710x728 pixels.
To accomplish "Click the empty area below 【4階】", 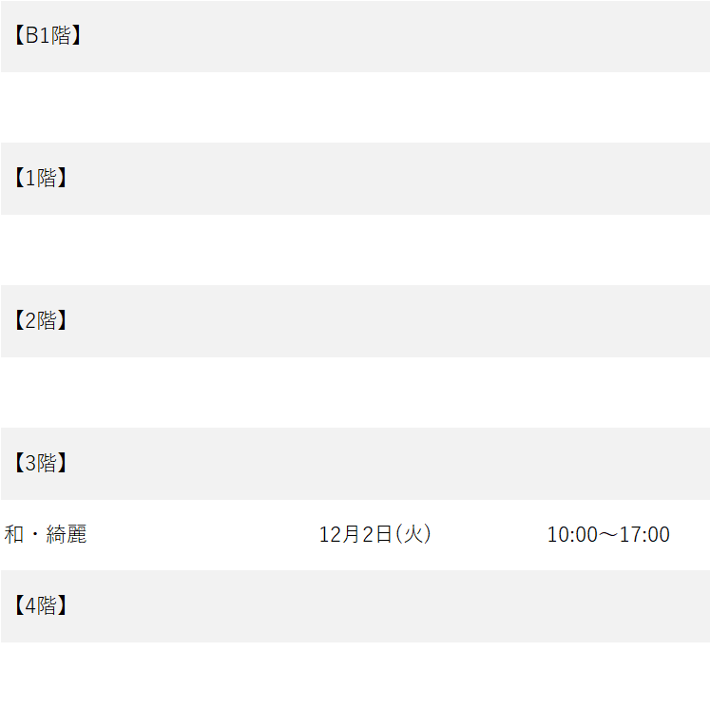I will tap(355, 684).
